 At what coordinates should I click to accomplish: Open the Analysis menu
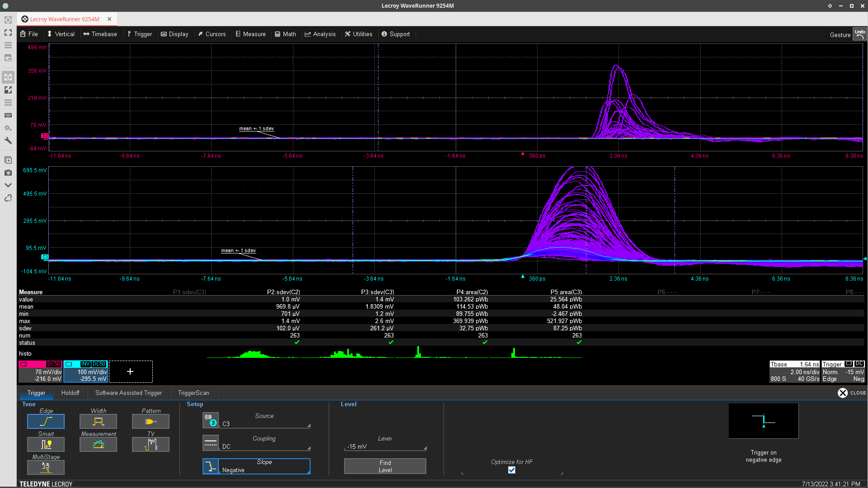coord(320,34)
